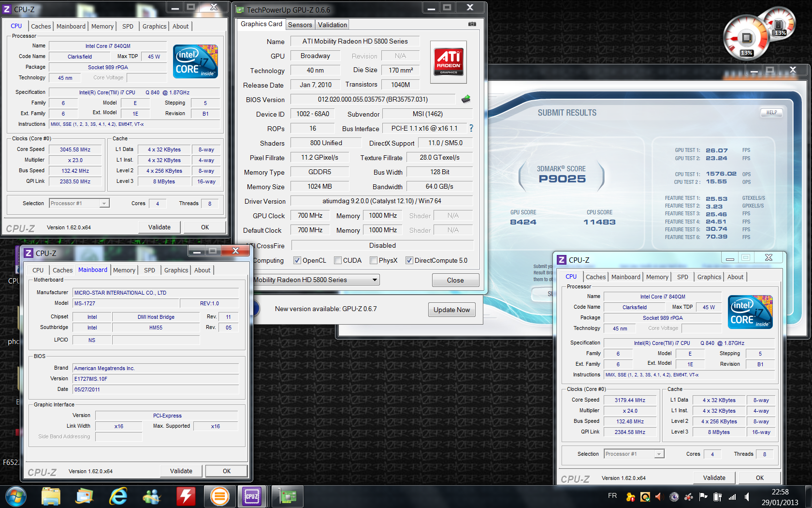Launch Internet Explorer from the taskbar
The width and height of the screenshot is (812, 508).
118,496
